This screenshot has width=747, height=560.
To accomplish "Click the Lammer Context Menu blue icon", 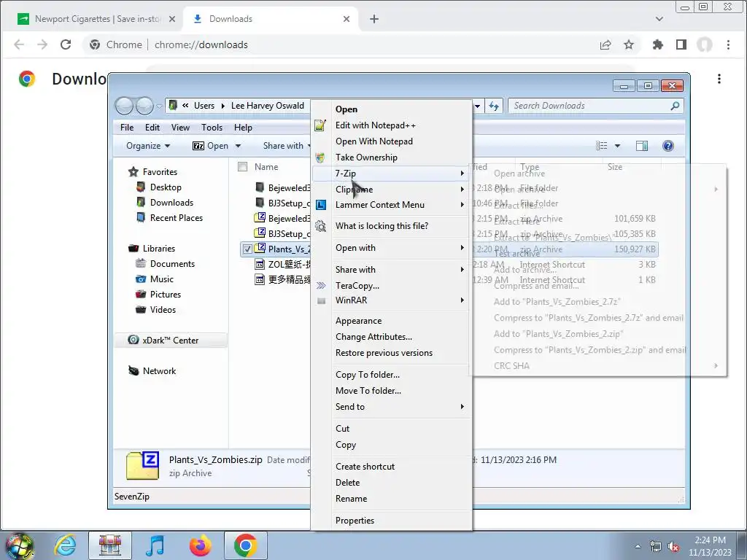I will coord(321,205).
